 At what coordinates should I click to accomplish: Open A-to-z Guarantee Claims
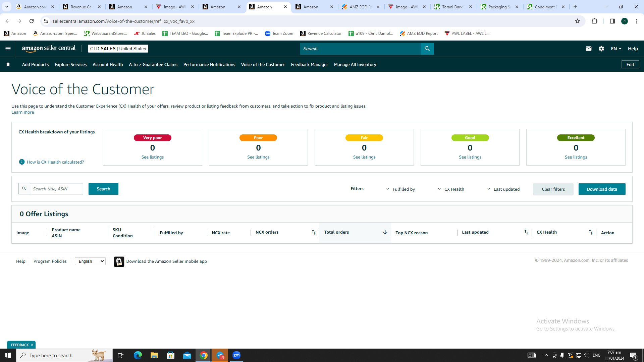coord(153,64)
